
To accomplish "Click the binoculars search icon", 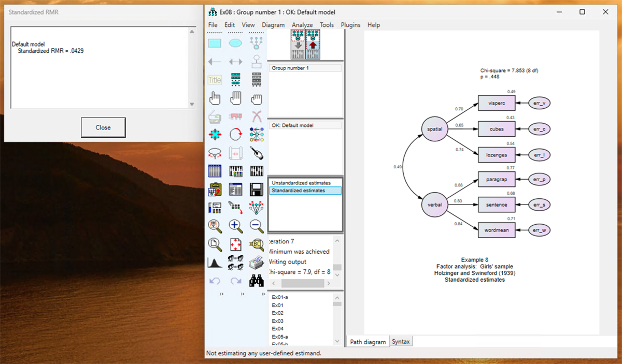I will click(256, 281).
